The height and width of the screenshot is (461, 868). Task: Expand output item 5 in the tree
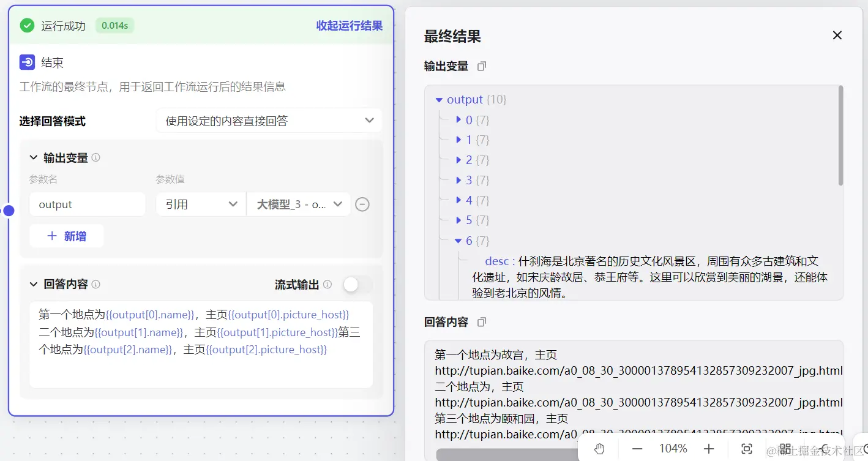[458, 220]
